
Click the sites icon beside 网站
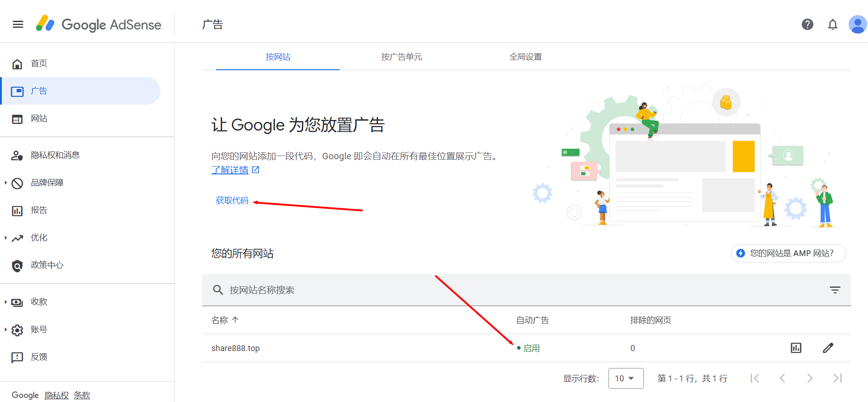point(17,119)
